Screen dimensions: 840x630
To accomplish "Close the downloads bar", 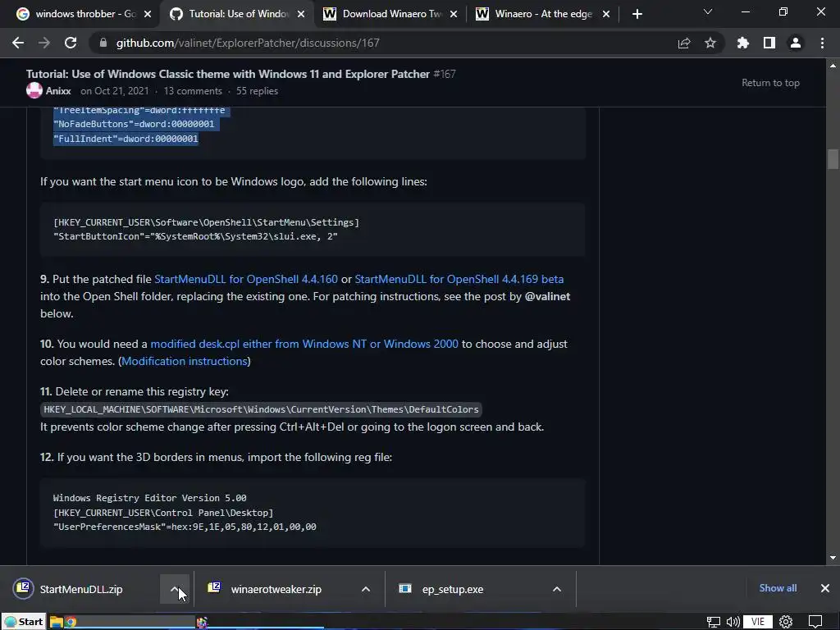I will click(825, 588).
